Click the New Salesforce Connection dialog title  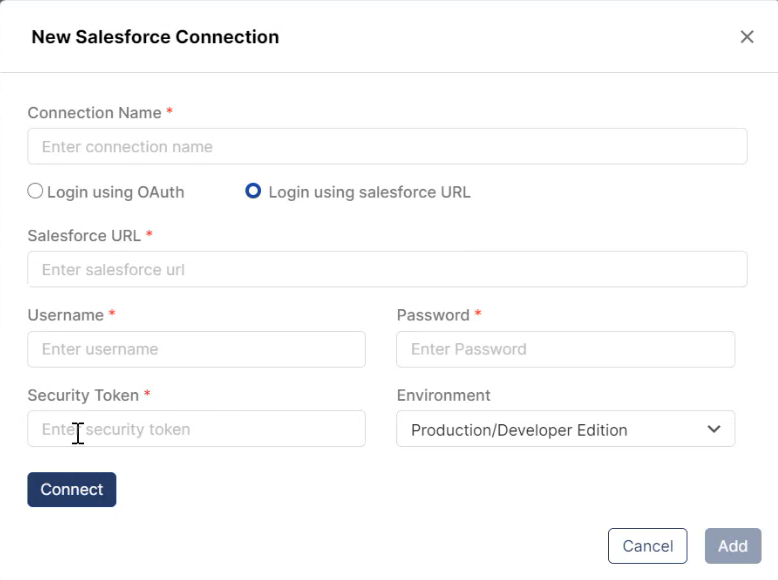(x=155, y=37)
